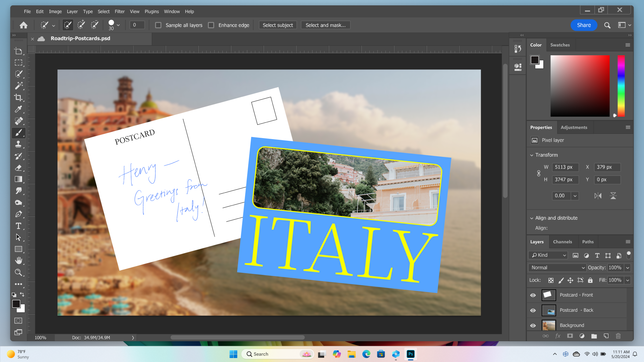Flip vertical in Transform properties
Screen dimensions: 644x362
click(x=613, y=196)
